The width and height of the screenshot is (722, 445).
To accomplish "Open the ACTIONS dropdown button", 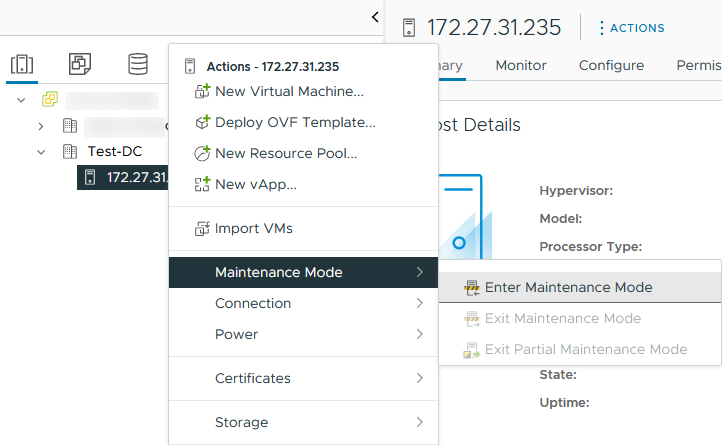I will pos(631,28).
